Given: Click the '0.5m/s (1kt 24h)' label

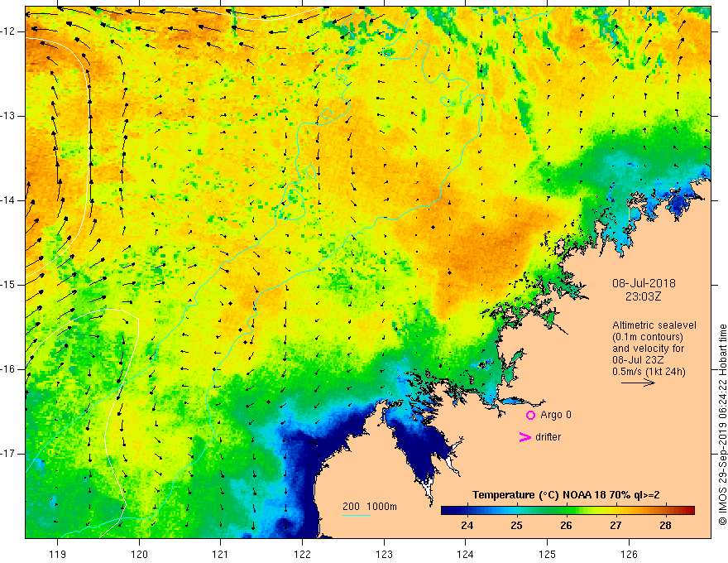Looking at the screenshot, I should 649,371.
